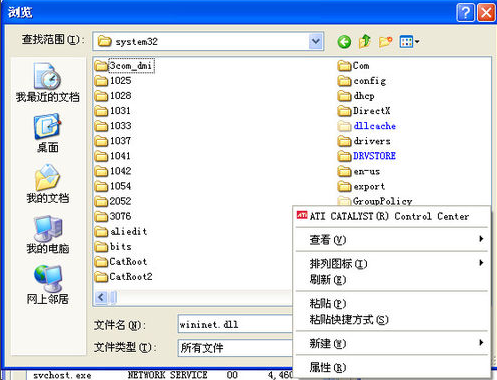Viewport: 497px width, 380px height.
Task: Create a new folder using toolbar icon
Action: (385, 42)
